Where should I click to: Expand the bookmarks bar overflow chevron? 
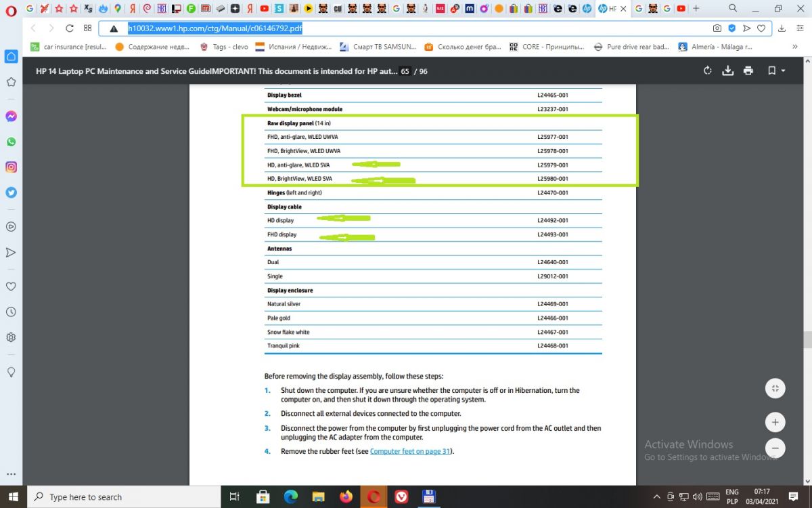[795, 47]
